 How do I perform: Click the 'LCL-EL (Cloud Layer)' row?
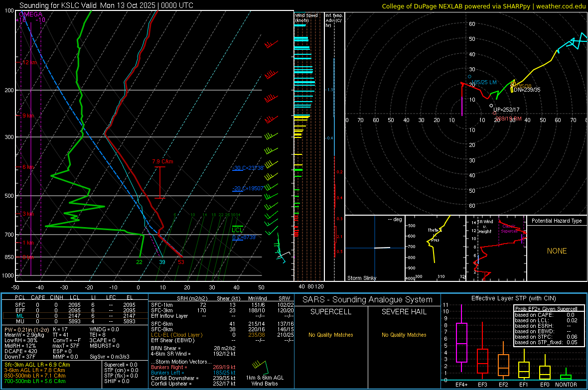pos(222,335)
